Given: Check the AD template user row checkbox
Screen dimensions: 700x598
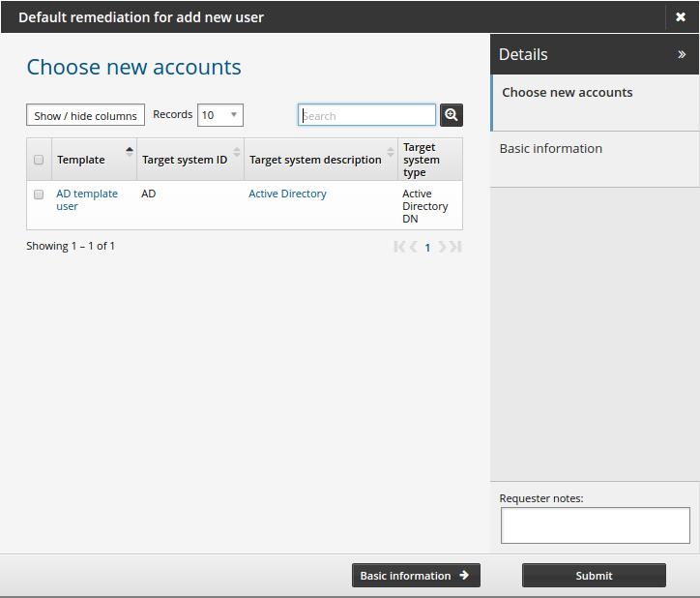Looking at the screenshot, I should point(39,194).
